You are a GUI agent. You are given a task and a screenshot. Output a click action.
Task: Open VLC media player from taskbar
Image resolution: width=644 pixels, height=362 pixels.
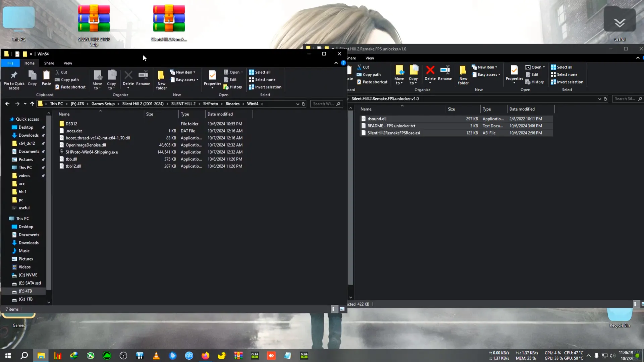click(156, 356)
